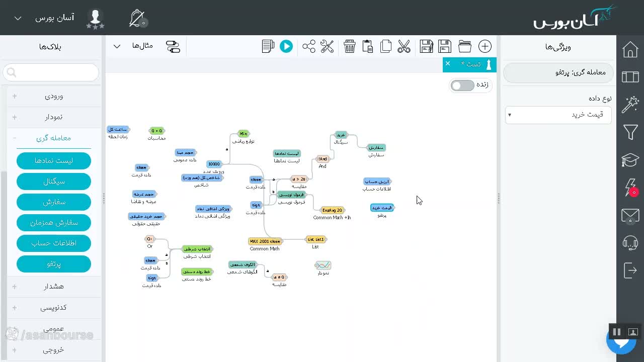Open the نوع داده dropdown showing قیمت خرید
Screen dimensions: 644x362
(x=558, y=115)
